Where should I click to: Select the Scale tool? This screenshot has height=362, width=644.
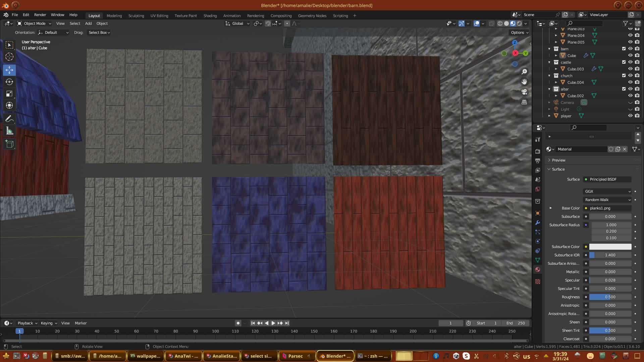click(9, 94)
